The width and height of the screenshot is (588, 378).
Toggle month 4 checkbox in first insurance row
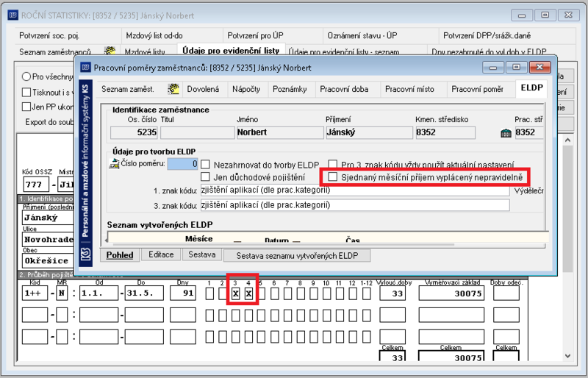click(x=248, y=293)
